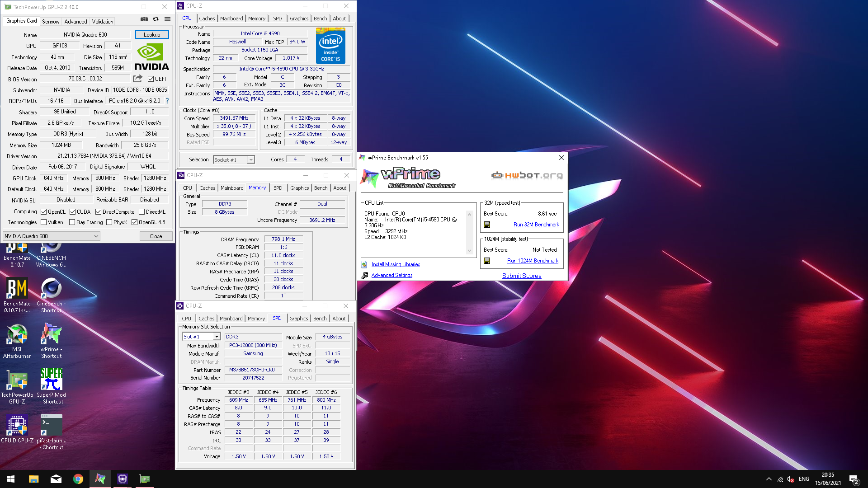
Task: Open the NVIDIA Quadro 600 GPU dropdown
Action: 52,236
